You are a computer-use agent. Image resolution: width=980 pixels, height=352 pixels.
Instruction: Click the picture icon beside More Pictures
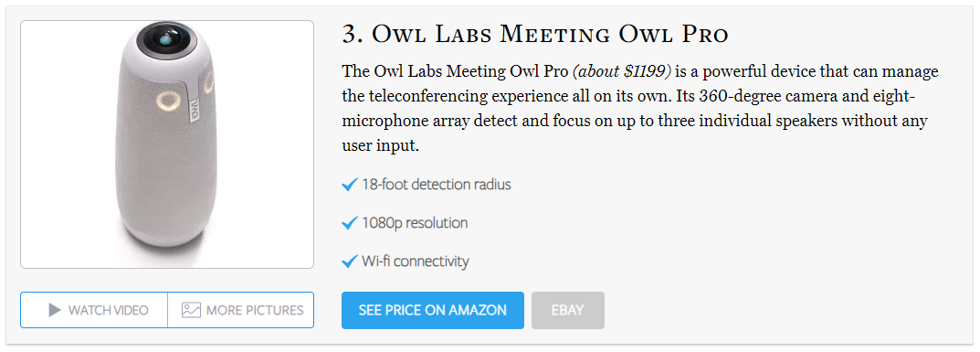[x=191, y=310]
